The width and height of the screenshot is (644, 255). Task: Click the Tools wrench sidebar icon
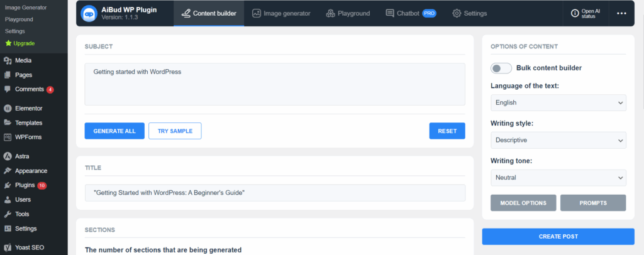click(x=8, y=214)
